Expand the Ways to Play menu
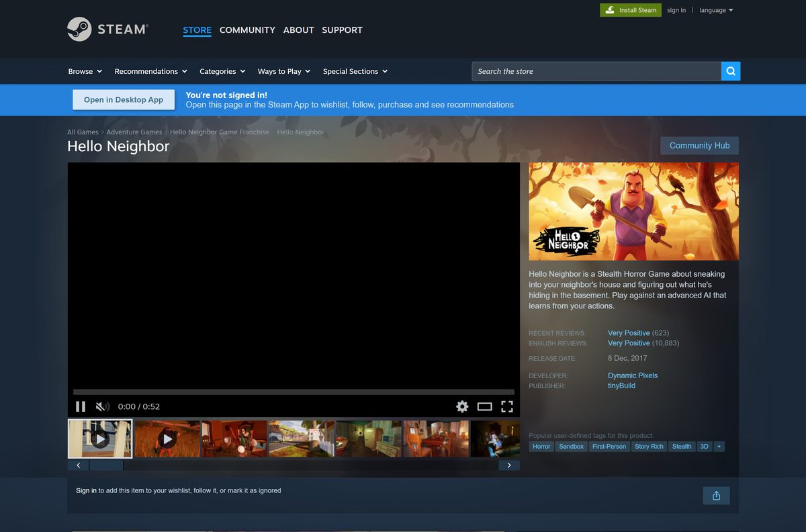 (284, 71)
